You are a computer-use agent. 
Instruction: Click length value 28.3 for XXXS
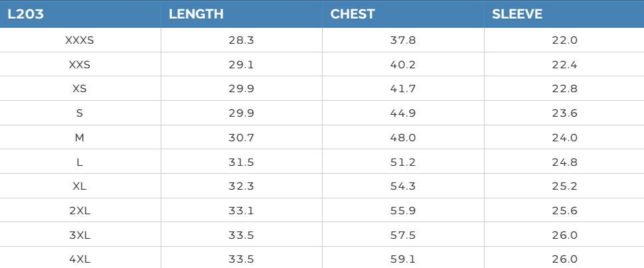click(241, 40)
